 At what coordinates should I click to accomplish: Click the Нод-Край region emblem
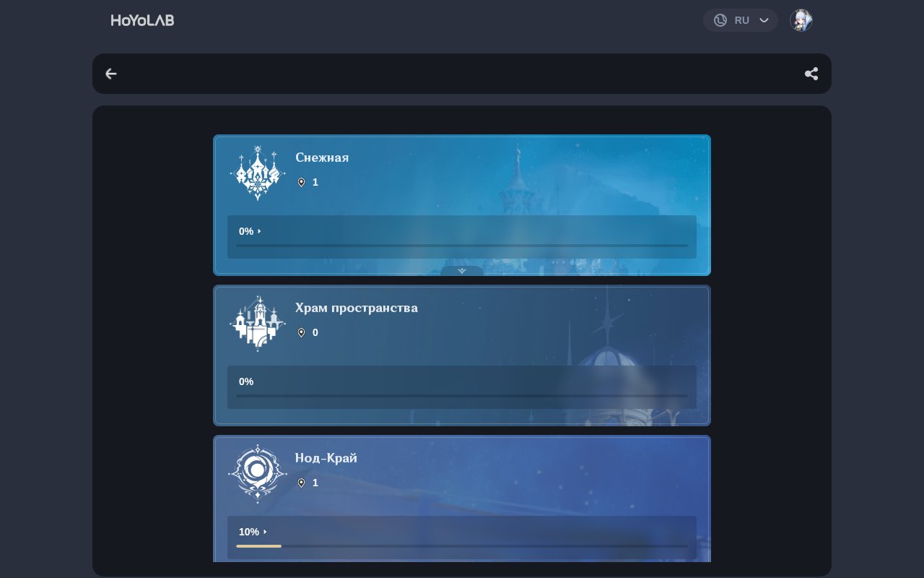[x=258, y=474]
